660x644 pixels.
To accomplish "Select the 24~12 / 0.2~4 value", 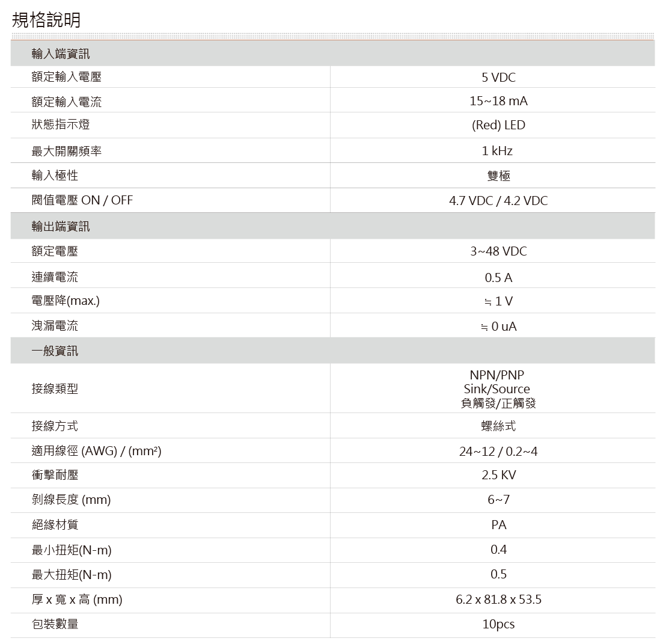I will click(x=498, y=452).
